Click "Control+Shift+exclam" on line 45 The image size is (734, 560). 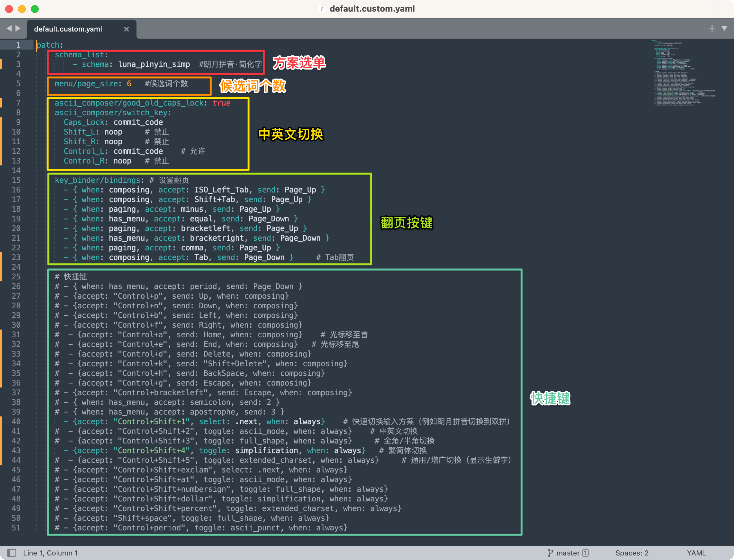(x=165, y=470)
